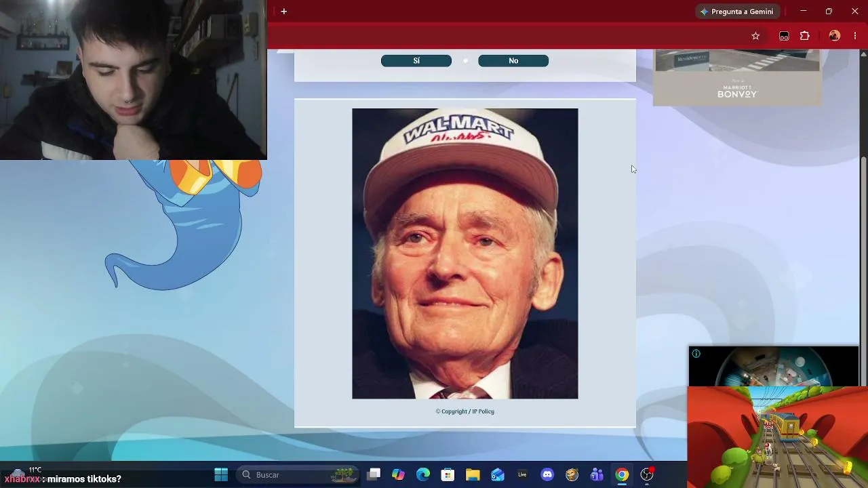Open Microsoft Edge from the taskbar
Viewport: 868px width, 488px height.
coord(423,474)
